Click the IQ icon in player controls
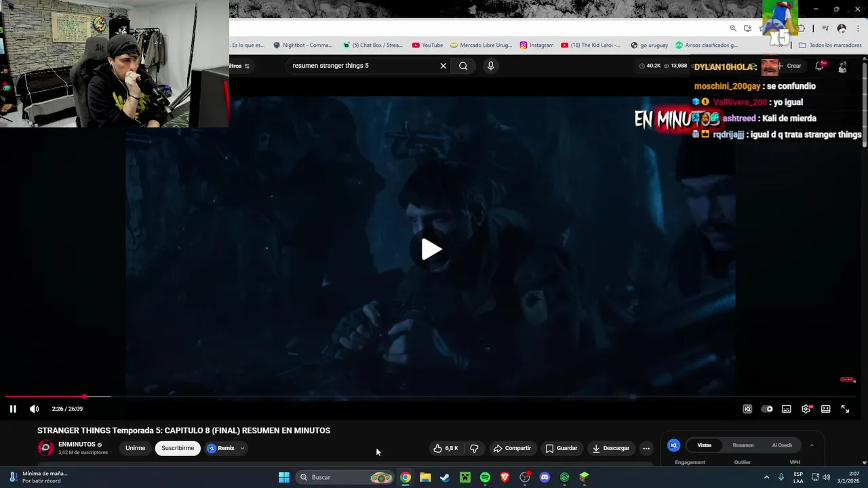The height and width of the screenshot is (488, 868). point(747,409)
